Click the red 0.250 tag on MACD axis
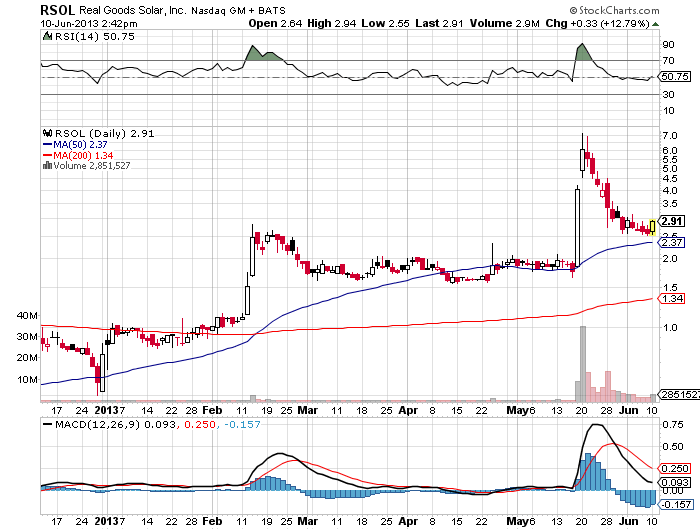The image size is (700, 530). (674, 468)
